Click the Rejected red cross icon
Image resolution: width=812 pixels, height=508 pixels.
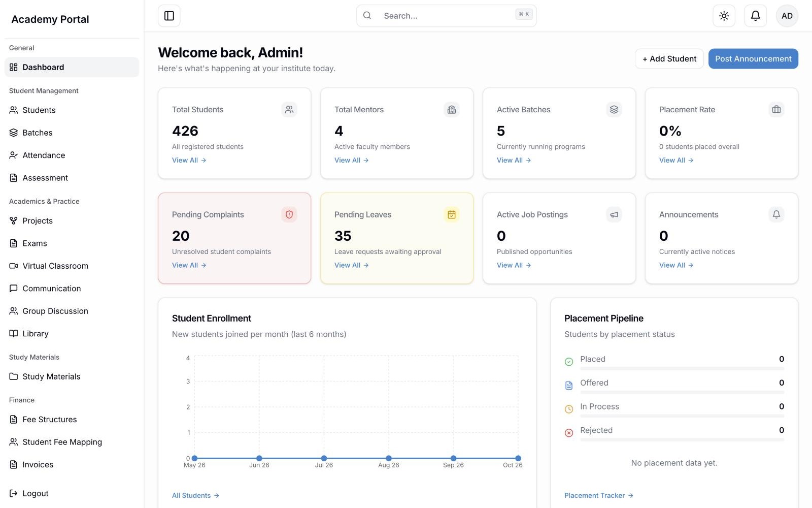(x=569, y=433)
